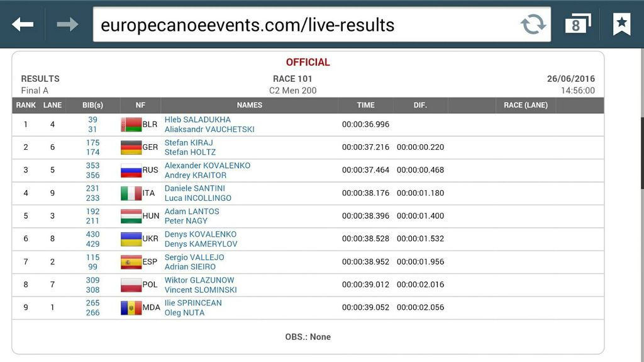Open Wiktor GLAZUNOW athlete link

click(x=199, y=280)
